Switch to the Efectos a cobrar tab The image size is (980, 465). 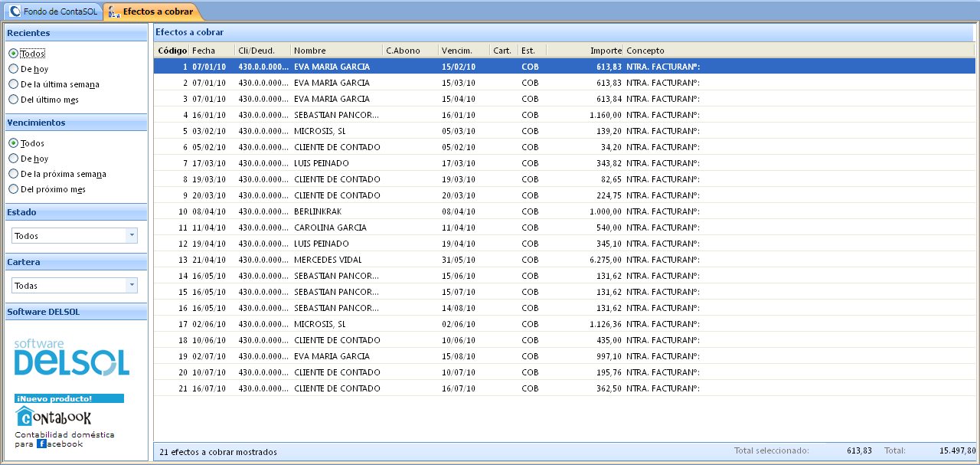point(152,11)
